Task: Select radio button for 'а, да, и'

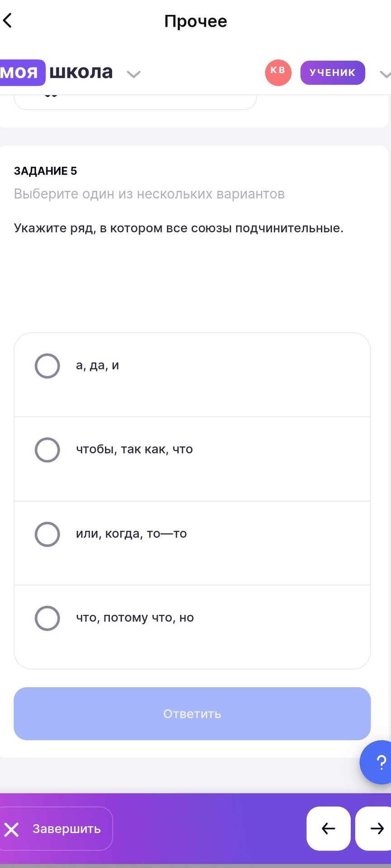Action: [48, 366]
